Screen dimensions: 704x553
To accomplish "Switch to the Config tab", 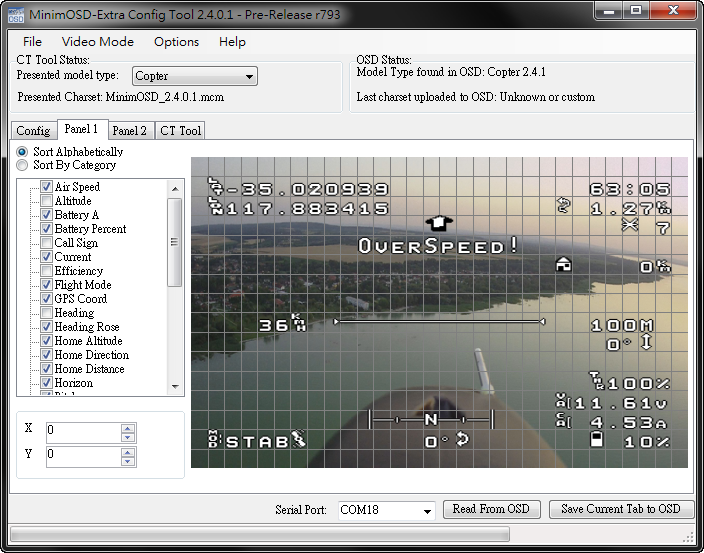I will tap(33, 131).
